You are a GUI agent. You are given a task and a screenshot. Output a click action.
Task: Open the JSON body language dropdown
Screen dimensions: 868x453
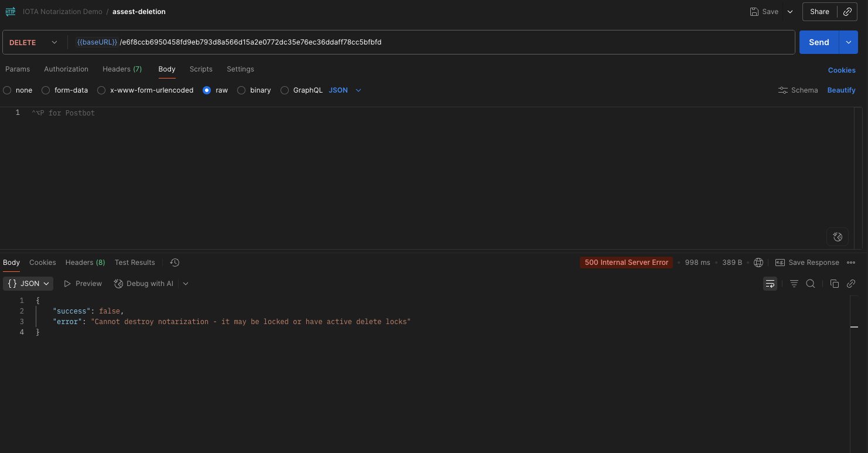(345, 90)
